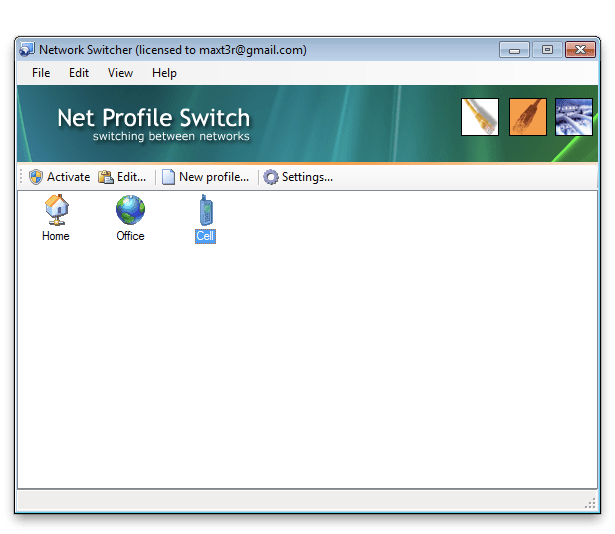Click the Network Switcher title bar icon
Screen dimensions: 615x534
27,49
